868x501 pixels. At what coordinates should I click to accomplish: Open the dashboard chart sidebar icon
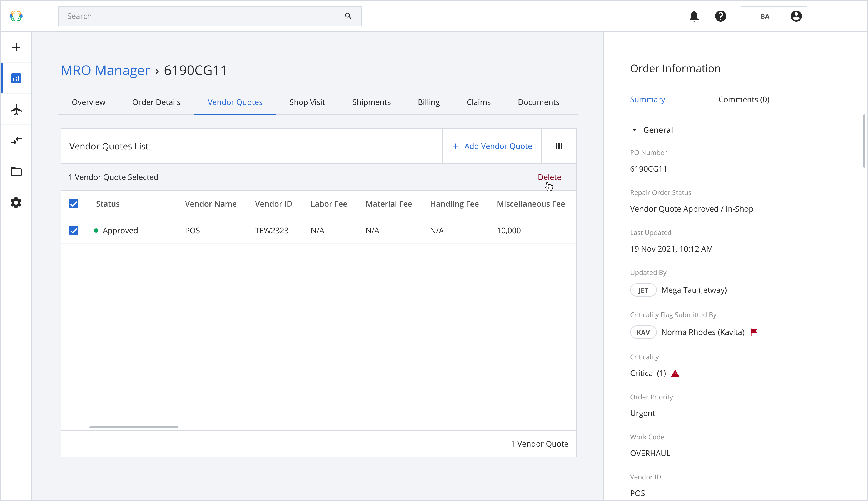(16, 78)
